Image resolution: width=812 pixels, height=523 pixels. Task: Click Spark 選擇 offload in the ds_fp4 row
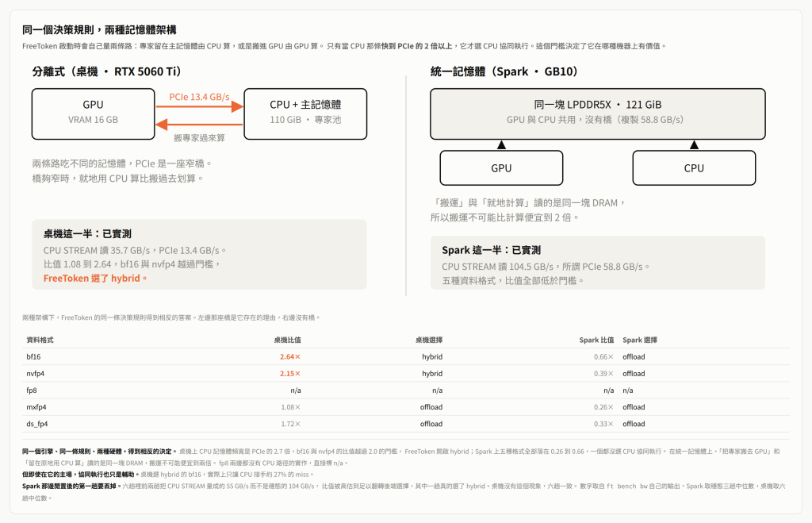(634, 424)
